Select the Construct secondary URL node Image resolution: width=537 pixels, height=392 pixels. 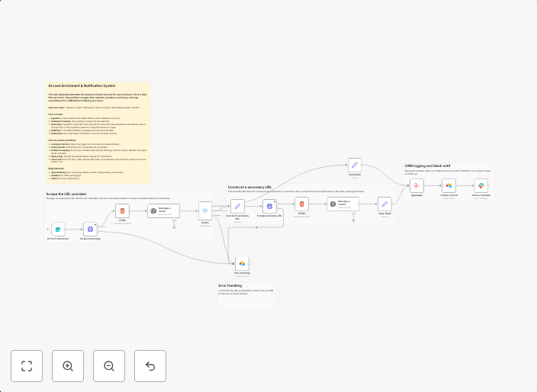[x=237, y=206]
